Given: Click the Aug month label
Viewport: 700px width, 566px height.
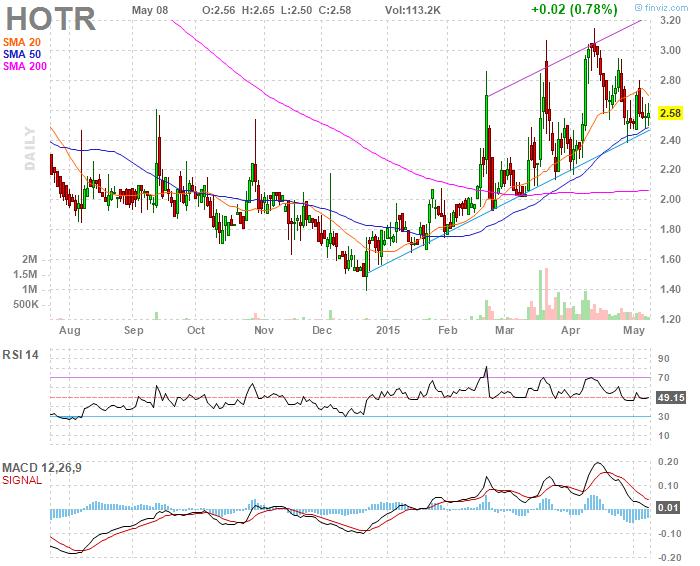Looking at the screenshot, I should click(x=70, y=331).
